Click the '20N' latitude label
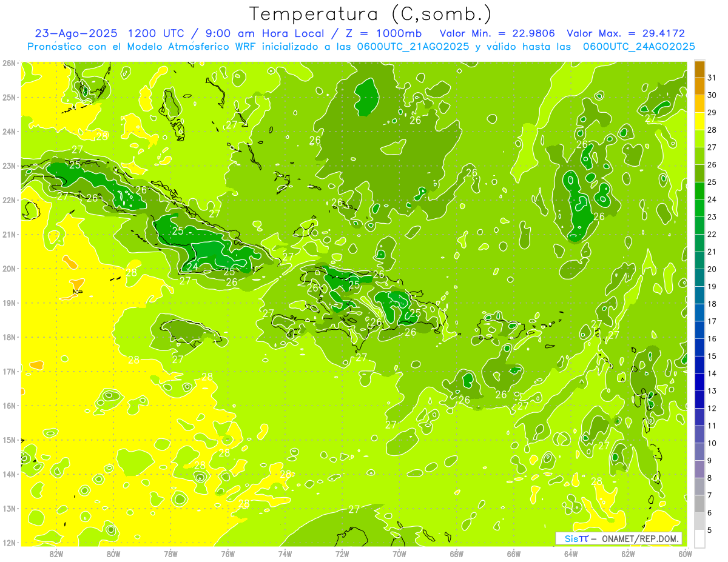 coord(8,269)
